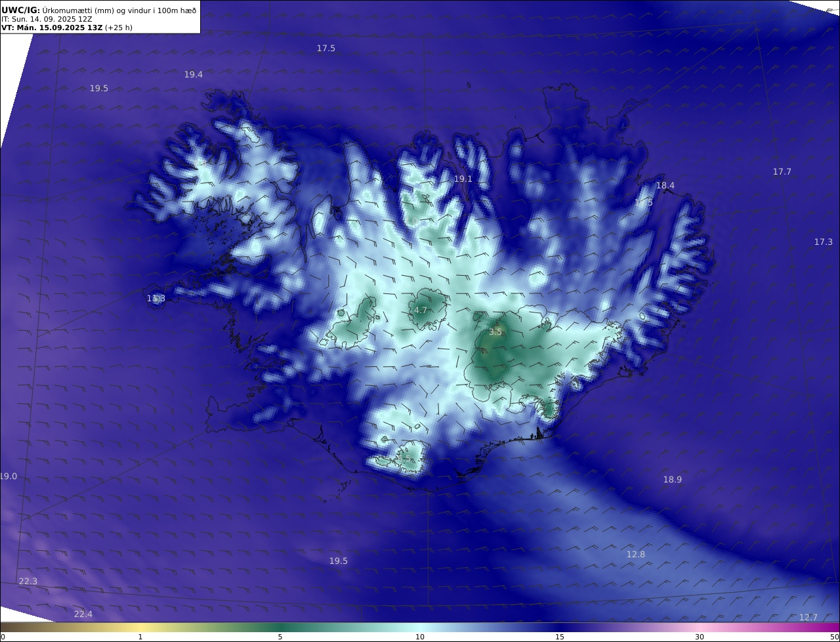Click the 17.5 value beside the 18.4 label

[643, 203]
